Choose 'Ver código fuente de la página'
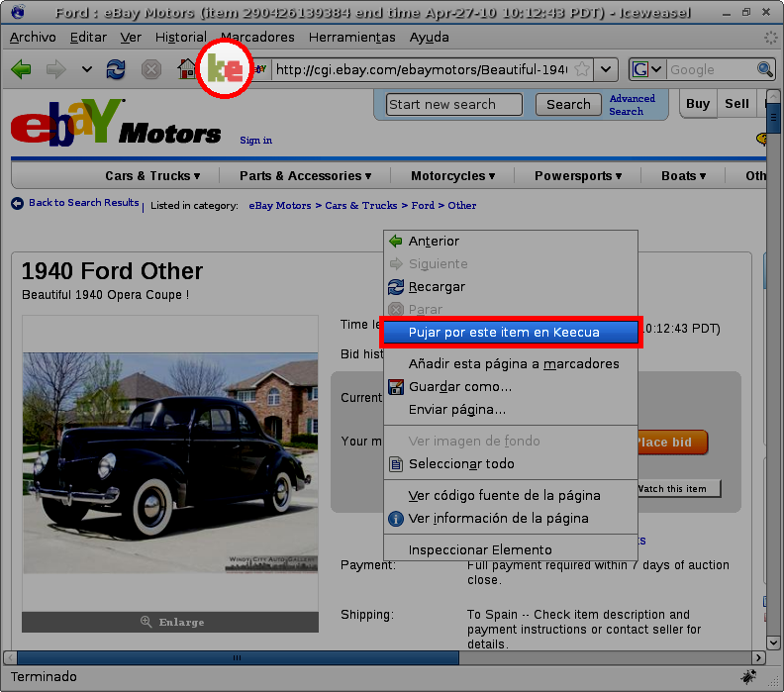Image resolution: width=784 pixels, height=692 pixels. tap(511, 495)
